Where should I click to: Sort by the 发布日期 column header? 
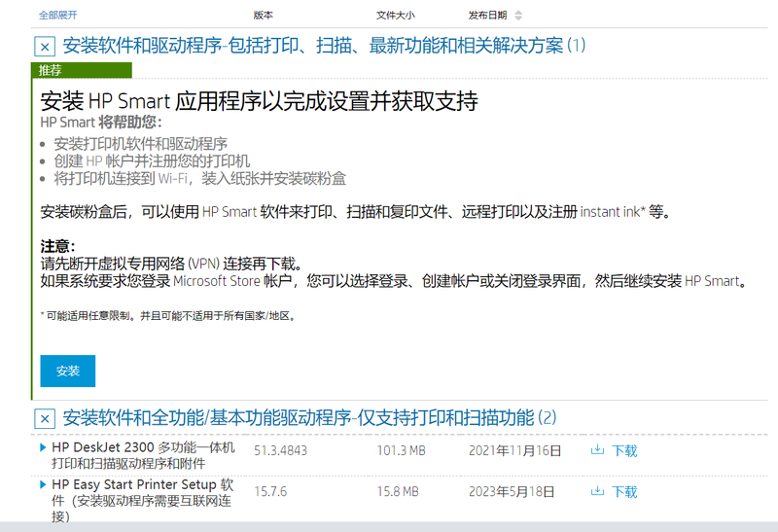(x=487, y=16)
